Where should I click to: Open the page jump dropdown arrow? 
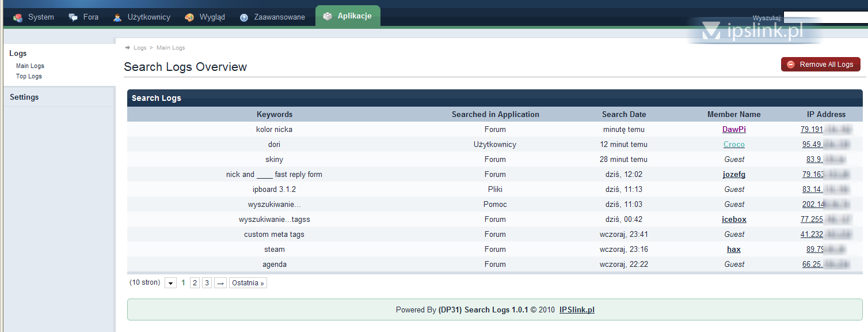click(170, 283)
